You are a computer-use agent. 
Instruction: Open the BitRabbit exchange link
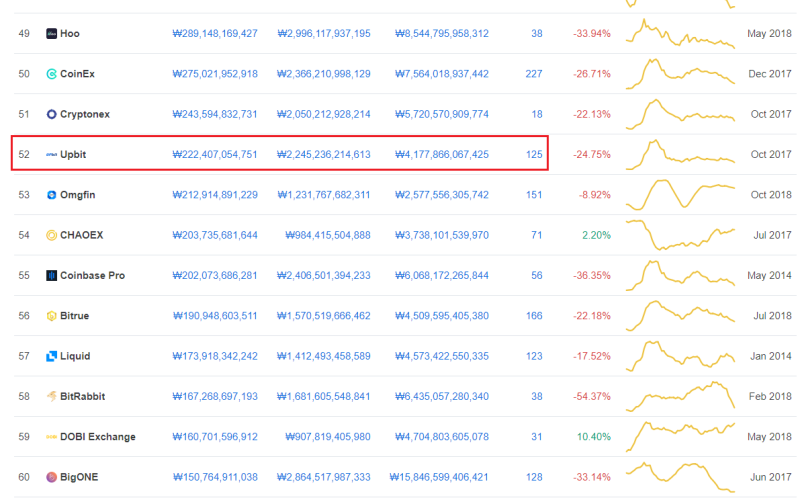pyautogui.click(x=83, y=396)
